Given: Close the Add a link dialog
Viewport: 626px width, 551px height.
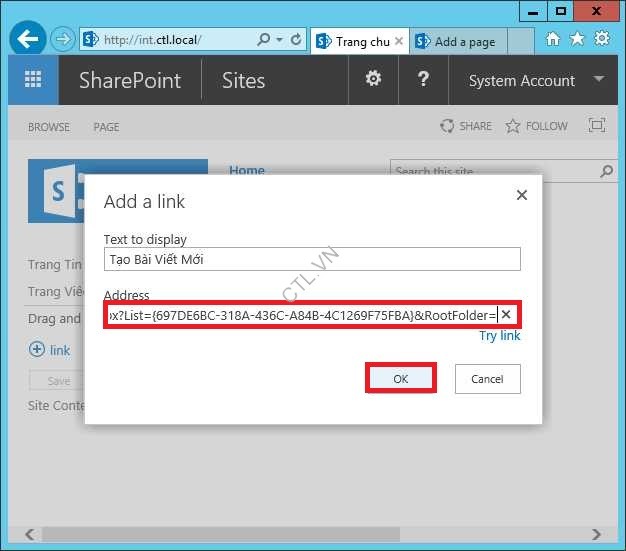Looking at the screenshot, I should tap(521, 196).
